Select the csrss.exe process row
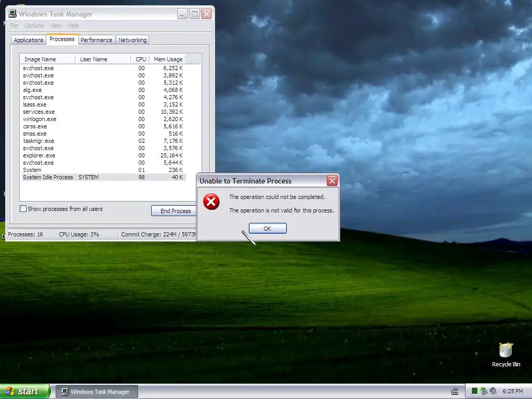Screen dimensions: 532x399 click(103, 126)
